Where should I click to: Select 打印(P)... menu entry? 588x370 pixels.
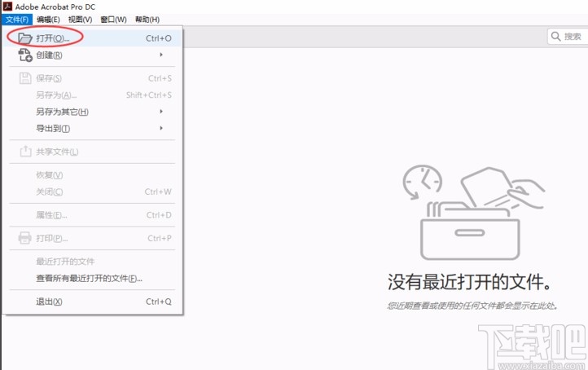point(93,238)
